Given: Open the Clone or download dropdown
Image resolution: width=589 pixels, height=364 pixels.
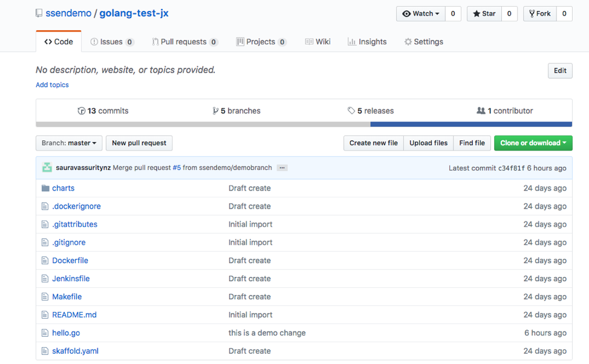Looking at the screenshot, I should click(x=533, y=143).
